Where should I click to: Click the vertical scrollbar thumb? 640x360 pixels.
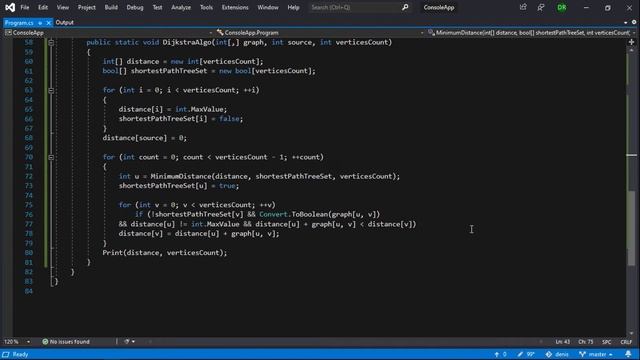point(631,228)
